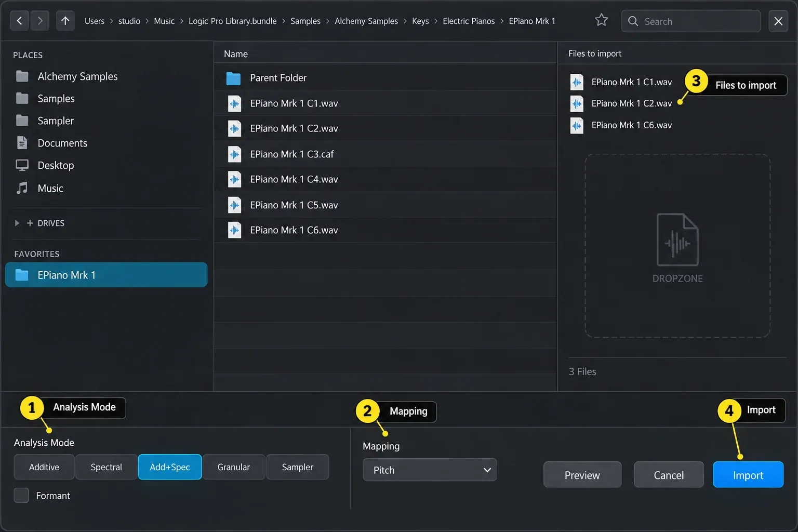
Task: Click the Alchemy Samples folder icon in Places
Action: pyautogui.click(x=22, y=76)
